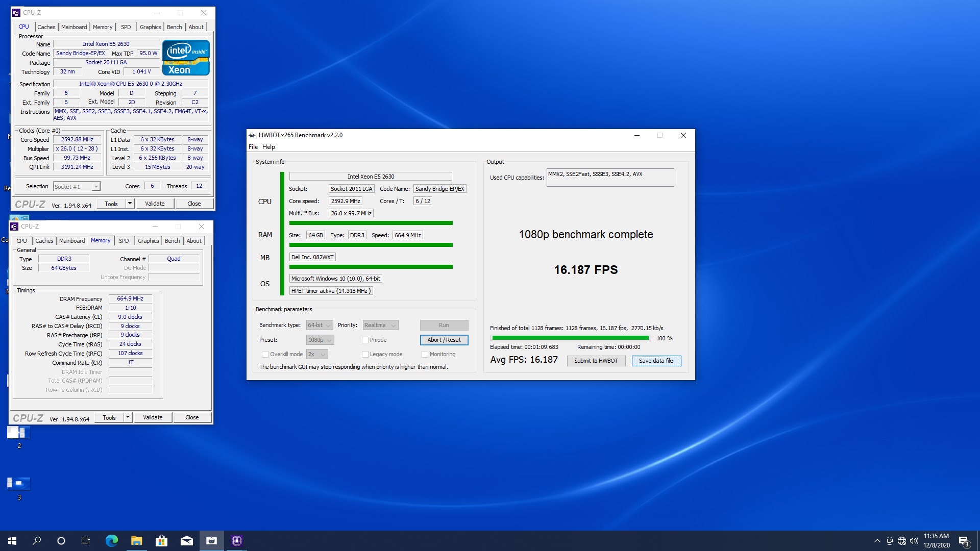Click Validate in Memory CPU-Z window
The image size is (980, 551).
[x=153, y=418]
